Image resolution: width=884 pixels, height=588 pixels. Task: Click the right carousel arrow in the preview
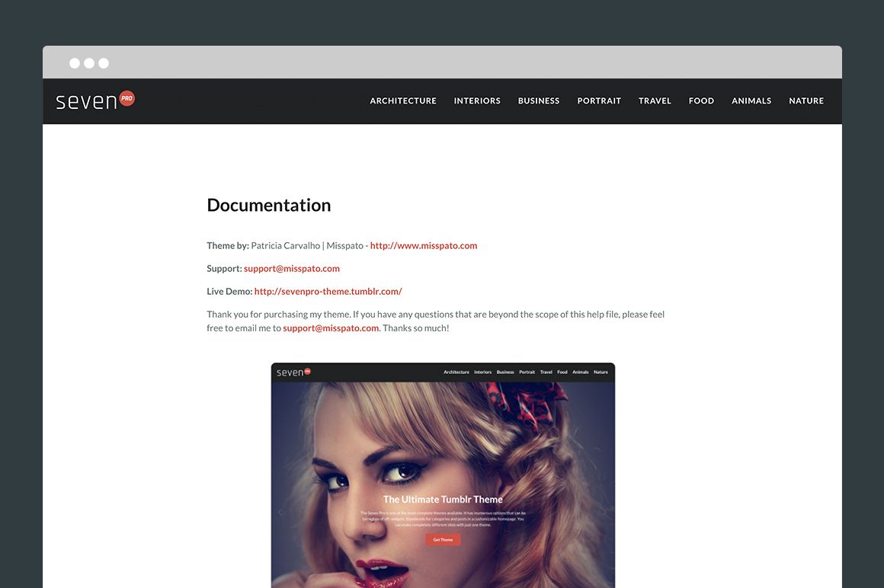(x=607, y=512)
